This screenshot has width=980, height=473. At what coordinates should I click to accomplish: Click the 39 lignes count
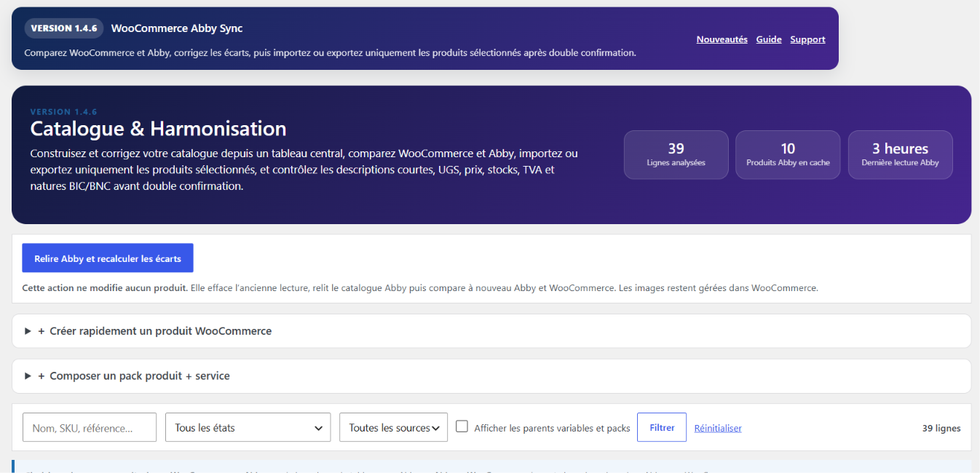pyautogui.click(x=941, y=428)
